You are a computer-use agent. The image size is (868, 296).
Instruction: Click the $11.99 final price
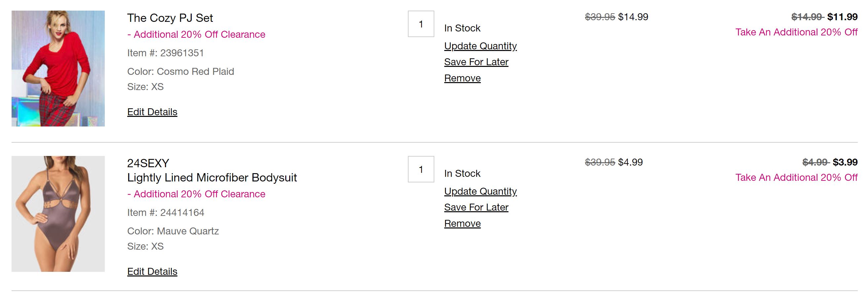pyautogui.click(x=842, y=17)
